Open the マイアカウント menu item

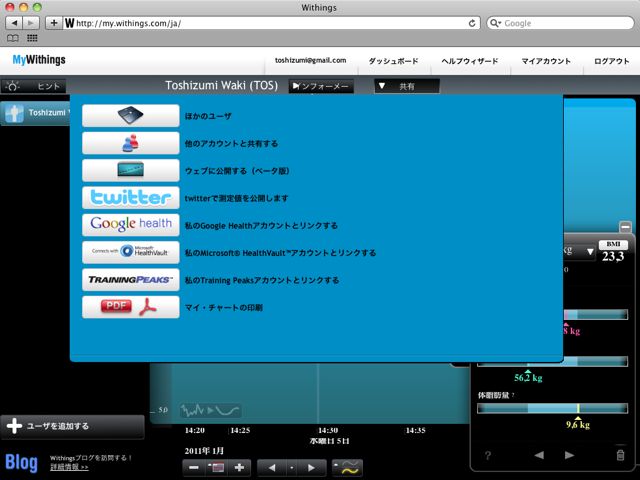546,61
